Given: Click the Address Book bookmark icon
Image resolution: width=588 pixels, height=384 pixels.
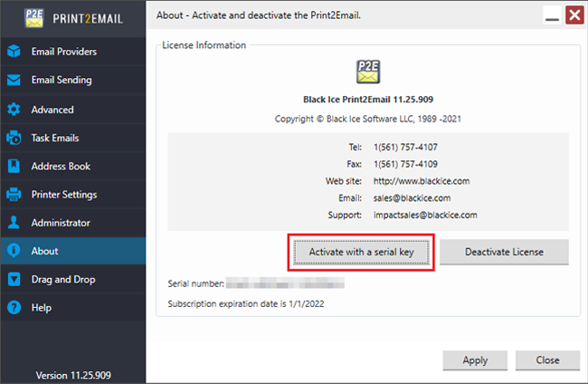Looking at the screenshot, I should (14, 166).
